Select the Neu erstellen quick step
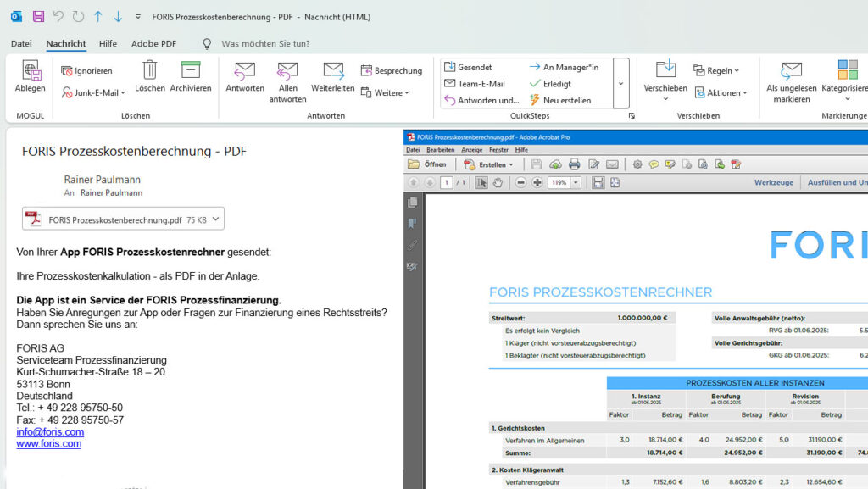Viewport: 868px width, 489px height. click(560, 100)
